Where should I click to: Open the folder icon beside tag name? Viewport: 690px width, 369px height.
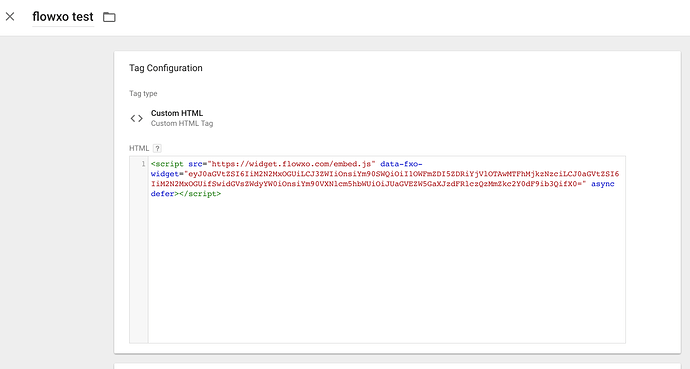109,17
